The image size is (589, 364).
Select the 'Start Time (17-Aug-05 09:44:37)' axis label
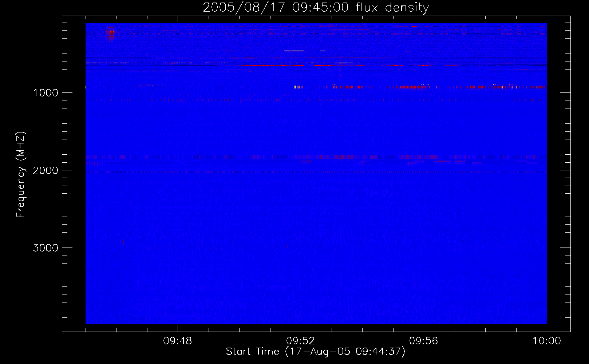click(x=316, y=352)
